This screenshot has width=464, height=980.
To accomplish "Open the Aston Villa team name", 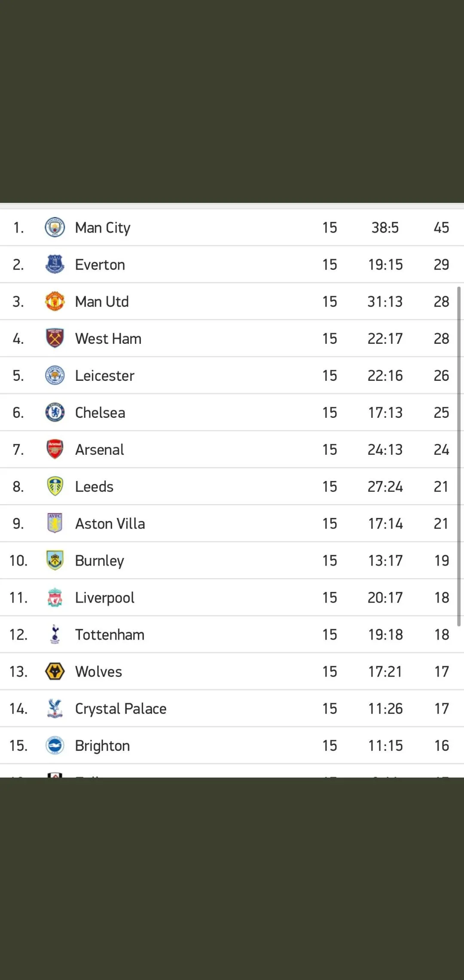I will click(x=110, y=524).
